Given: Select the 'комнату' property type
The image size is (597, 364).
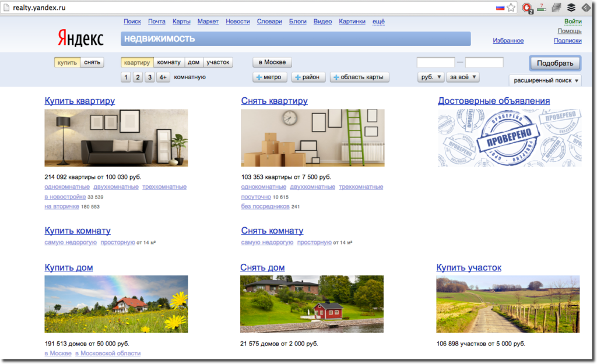Looking at the screenshot, I should (x=170, y=62).
